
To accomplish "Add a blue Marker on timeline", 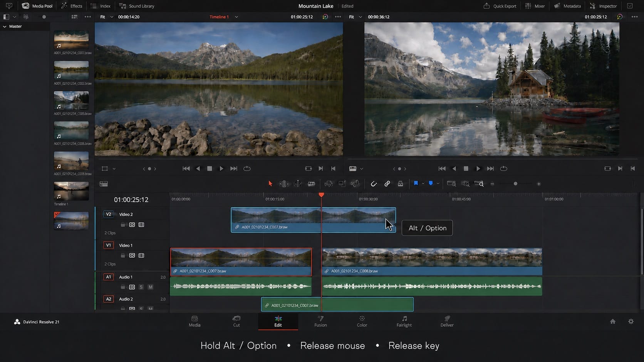I will tap(431, 184).
